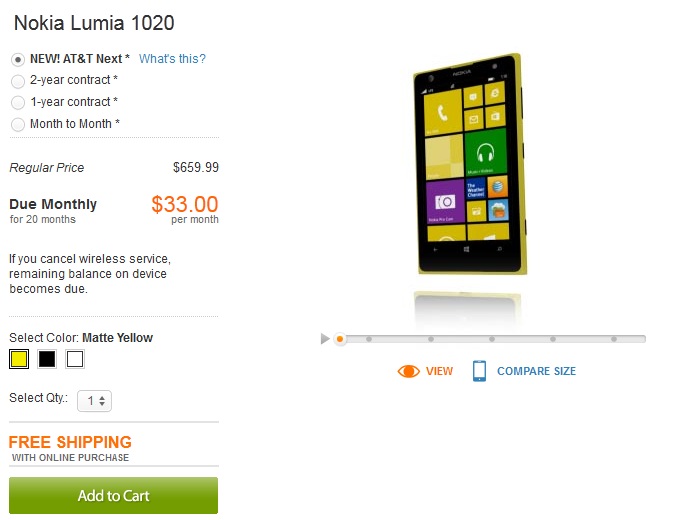The width and height of the screenshot is (688, 520).
Task: Choose the 2-year contract option
Action: pyautogui.click(x=18, y=81)
